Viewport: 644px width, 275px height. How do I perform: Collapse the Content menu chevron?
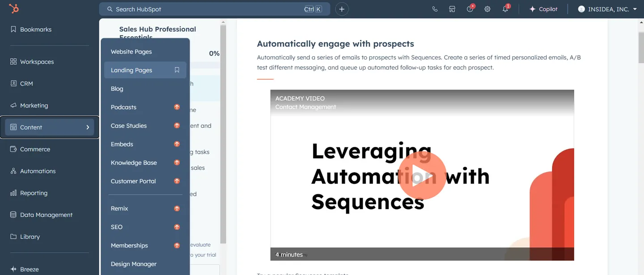(x=88, y=128)
